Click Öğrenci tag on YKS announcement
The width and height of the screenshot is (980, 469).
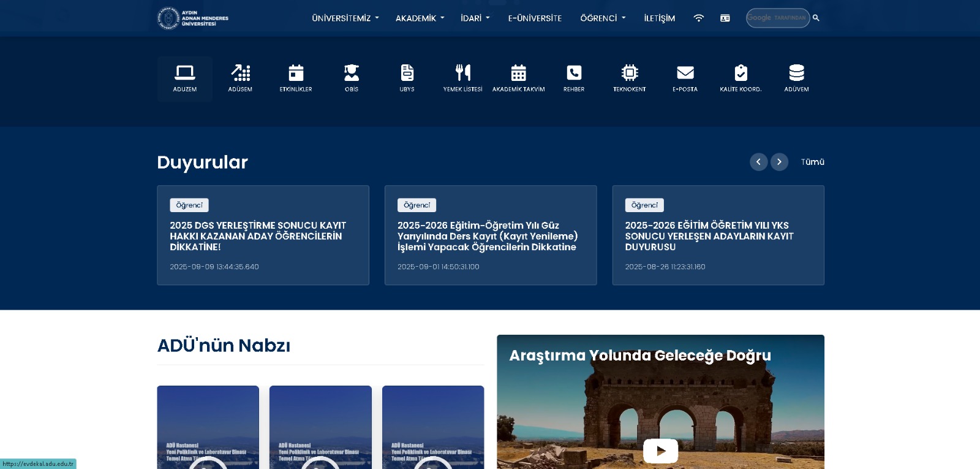644,205
